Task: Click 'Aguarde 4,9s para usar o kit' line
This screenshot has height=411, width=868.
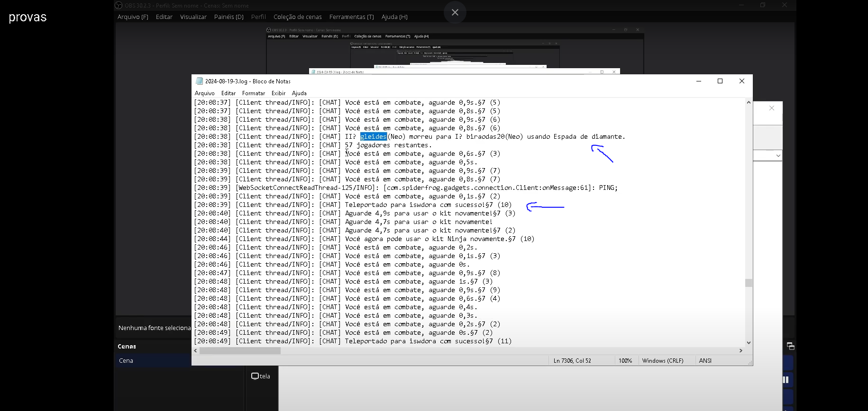Action: [355, 213]
